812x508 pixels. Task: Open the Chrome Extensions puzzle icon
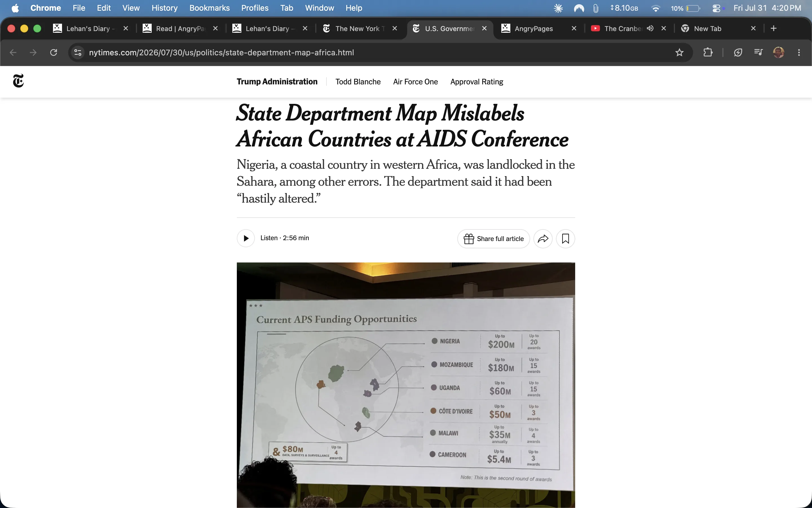pos(708,52)
